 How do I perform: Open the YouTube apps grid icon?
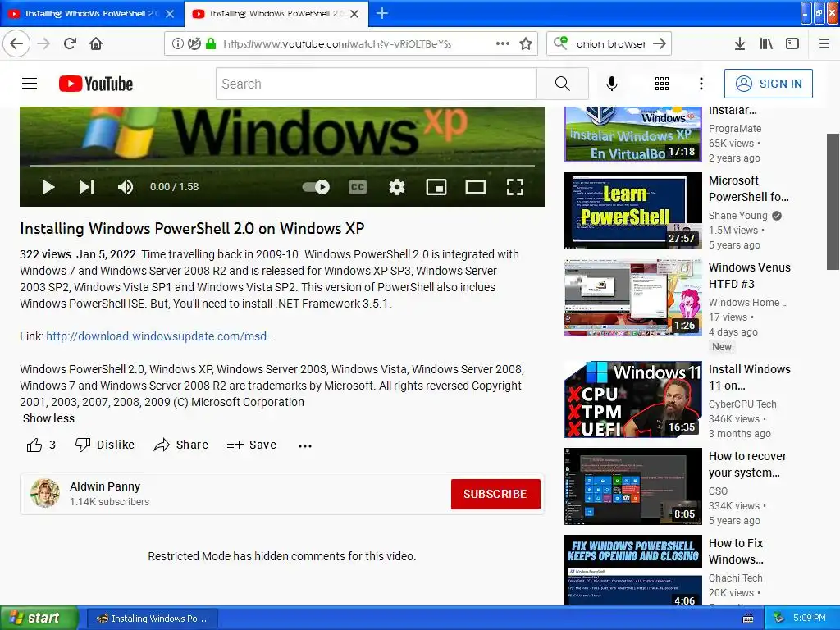(x=662, y=84)
